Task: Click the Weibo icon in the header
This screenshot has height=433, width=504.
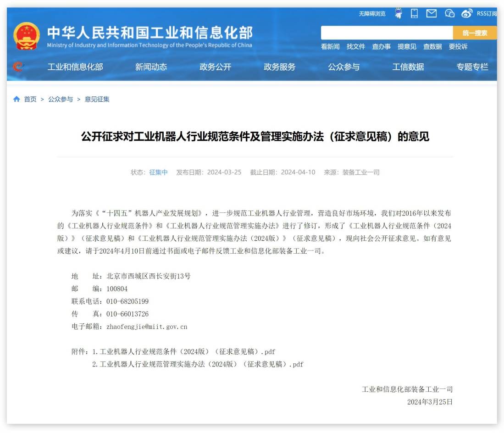Action: click(466, 14)
